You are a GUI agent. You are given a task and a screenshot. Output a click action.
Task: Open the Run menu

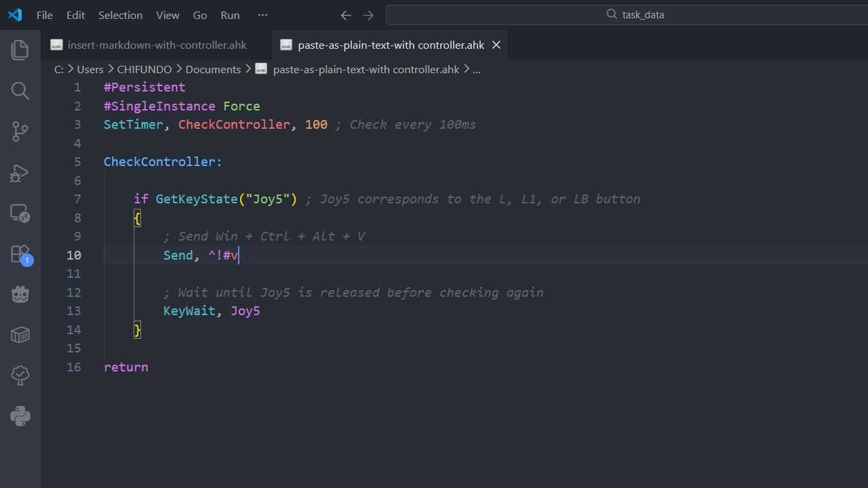point(230,15)
